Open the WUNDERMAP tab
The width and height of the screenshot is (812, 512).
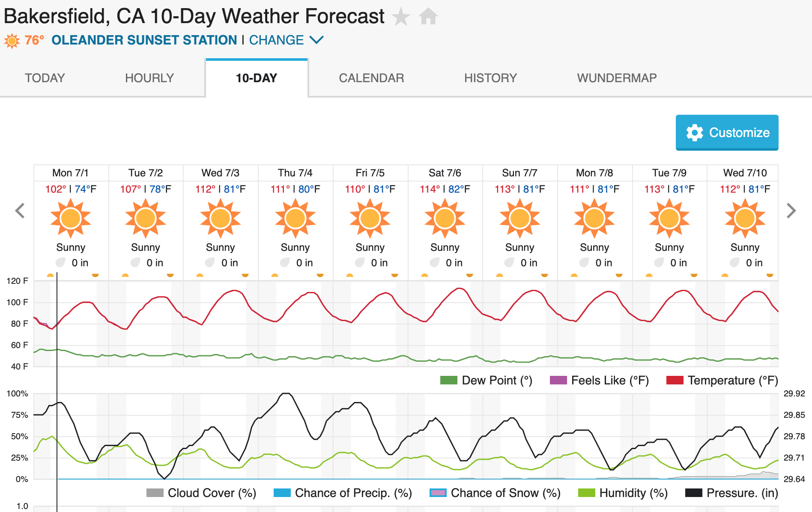tap(617, 78)
